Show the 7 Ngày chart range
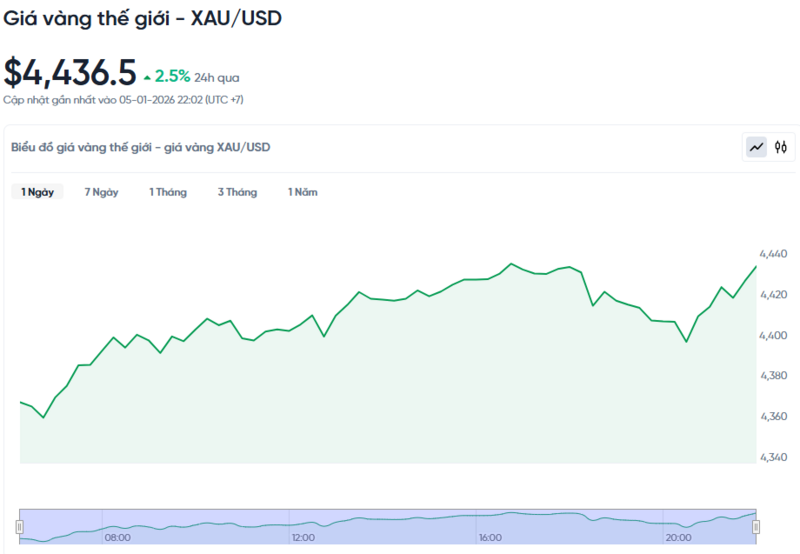800x554 pixels. coord(101,192)
